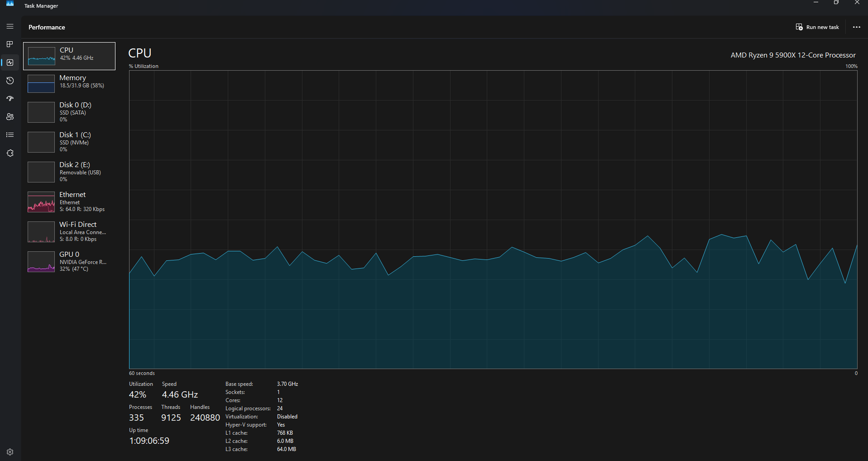The image size is (868, 461).
Task: Select the Memory performance item
Action: pyautogui.click(x=69, y=83)
